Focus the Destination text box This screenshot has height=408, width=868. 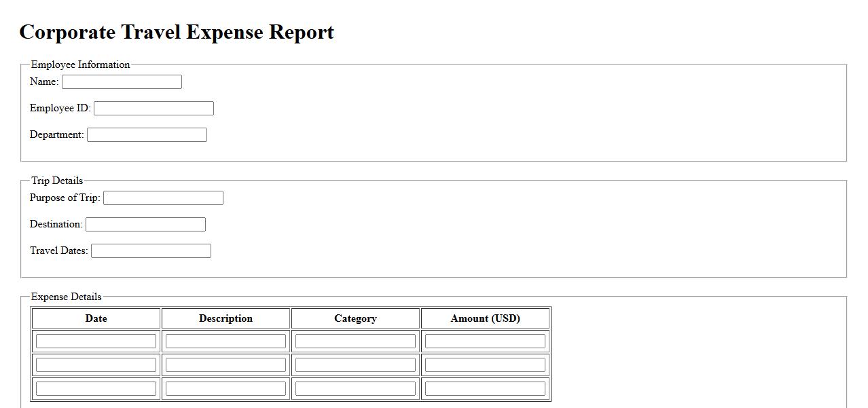(x=145, y=224)
